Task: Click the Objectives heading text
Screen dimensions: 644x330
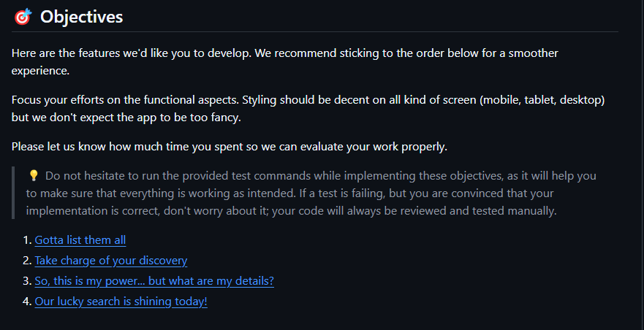Action: [x=81, y=17]
